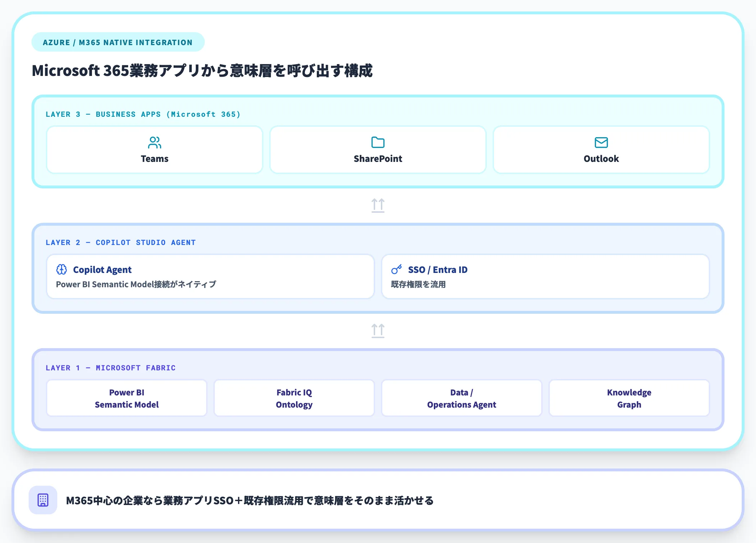Image resolution: width=756 pixels, height=543 pixels.
Task: Click the Knowledge Graph box
Action: (x=629, y=398)
